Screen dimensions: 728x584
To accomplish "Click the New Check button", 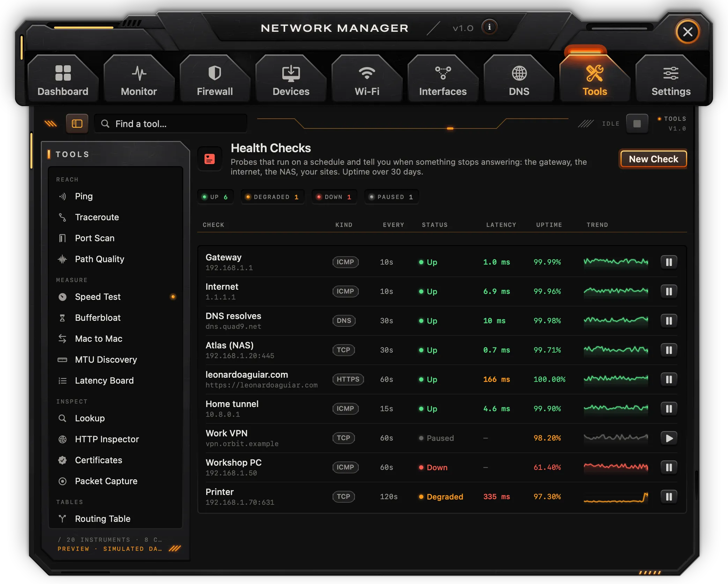I will [x=653, y=159].
